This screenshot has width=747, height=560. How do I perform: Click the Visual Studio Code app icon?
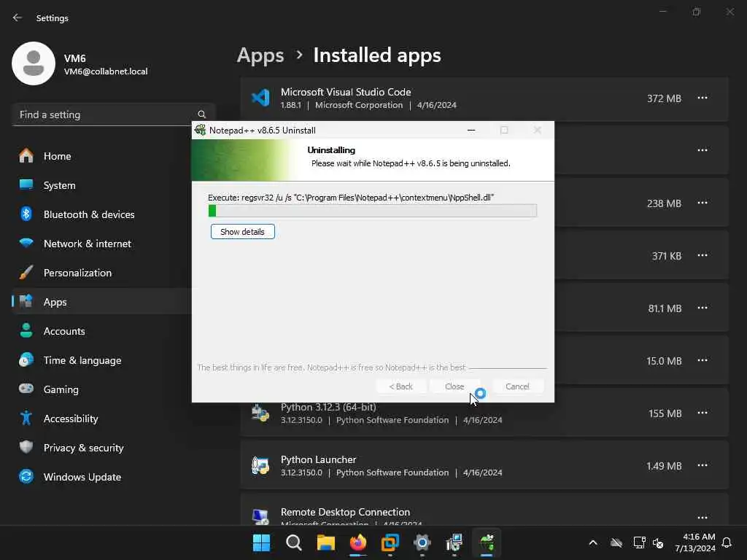coord(260,98)
